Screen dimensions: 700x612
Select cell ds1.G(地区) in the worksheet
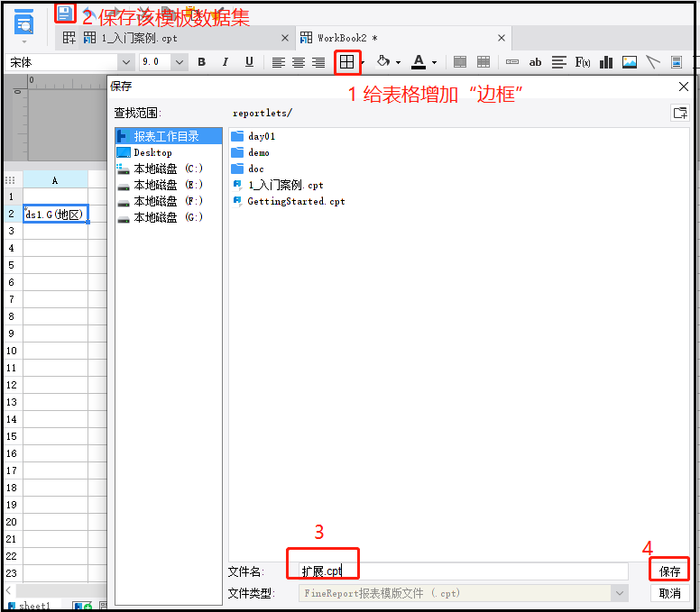[56, 215]
